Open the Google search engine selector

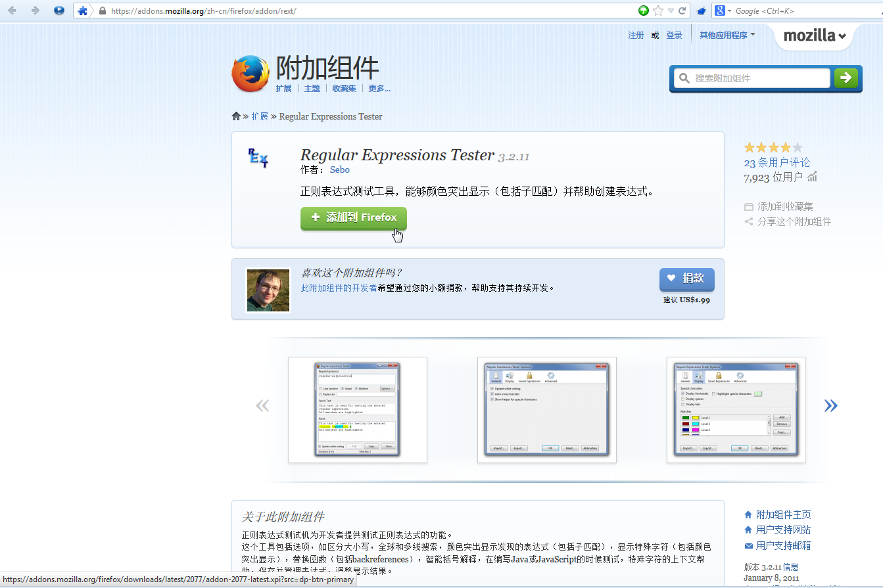click(x=723, y=11)
